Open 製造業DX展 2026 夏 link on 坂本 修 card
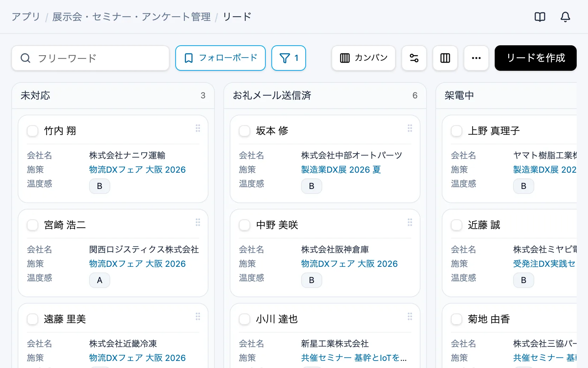This screenshot has width=588, height=368. pos(341,169)
